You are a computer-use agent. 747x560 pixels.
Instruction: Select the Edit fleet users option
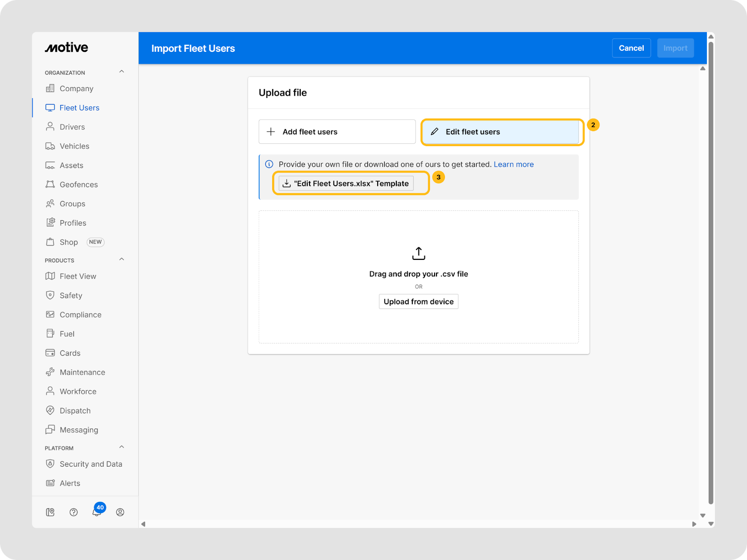500,132
